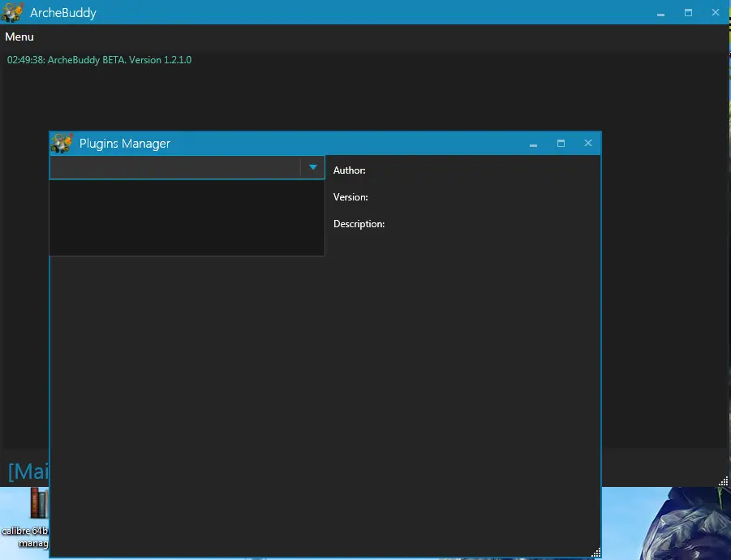Click the Author: label
This screenshot has height=560, width=731.
(349, 170)
